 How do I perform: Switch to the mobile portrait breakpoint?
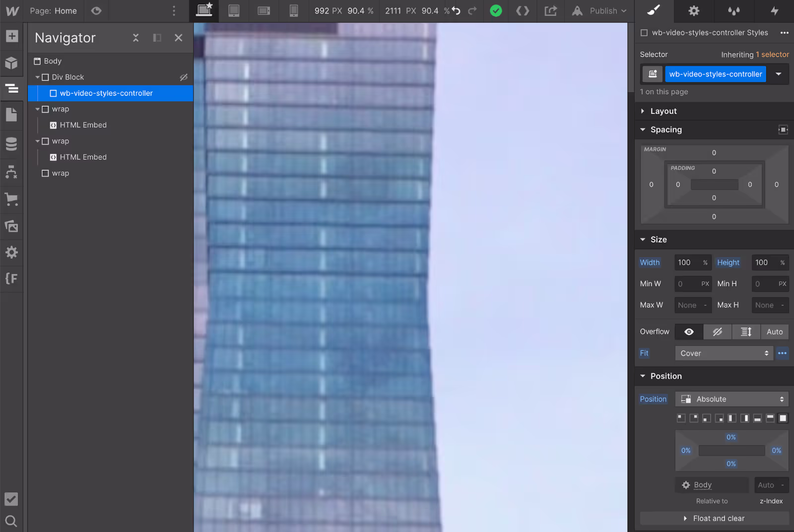294,11
